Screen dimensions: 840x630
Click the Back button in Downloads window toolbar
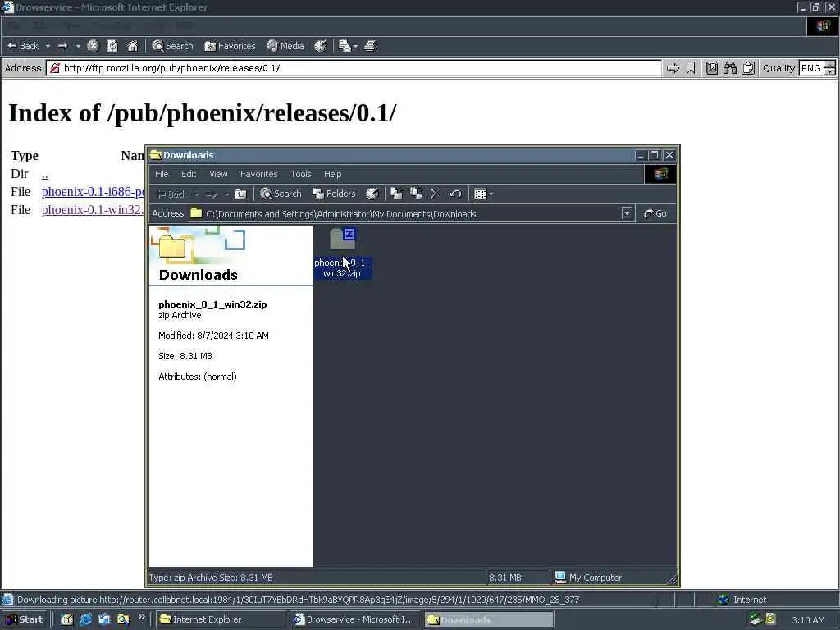171,194
